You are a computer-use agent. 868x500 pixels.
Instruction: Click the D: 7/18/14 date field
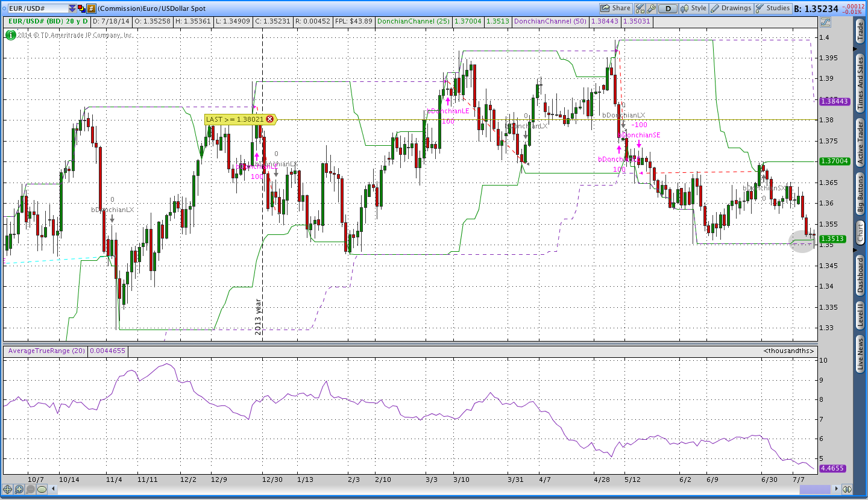point(110,22)
